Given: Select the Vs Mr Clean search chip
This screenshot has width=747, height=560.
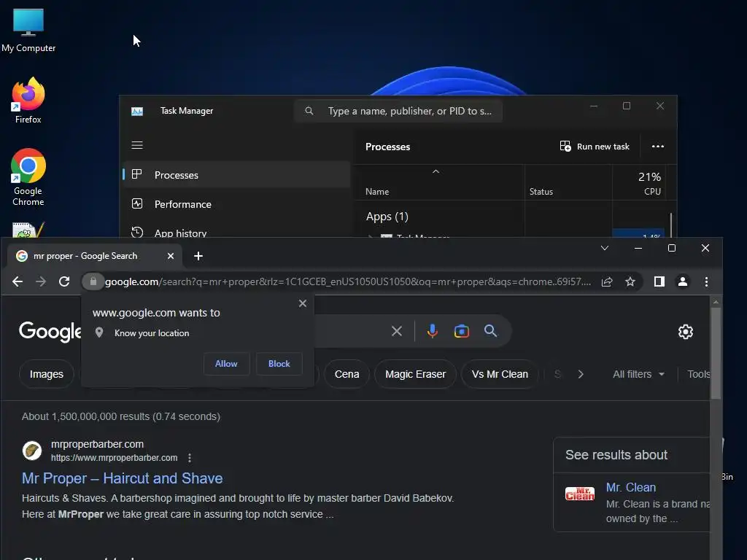Looking at the screenshot, I should [500, 374].
